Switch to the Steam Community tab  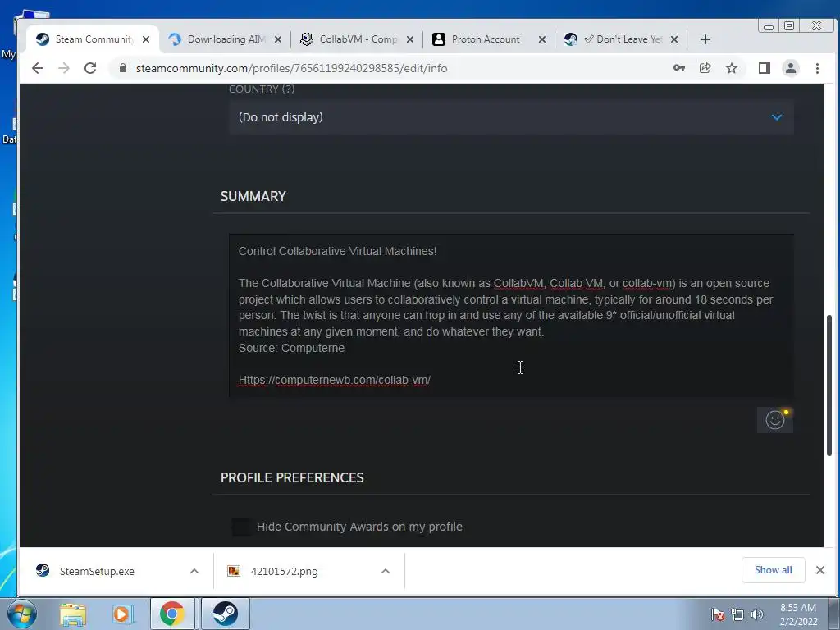point(94,39)
